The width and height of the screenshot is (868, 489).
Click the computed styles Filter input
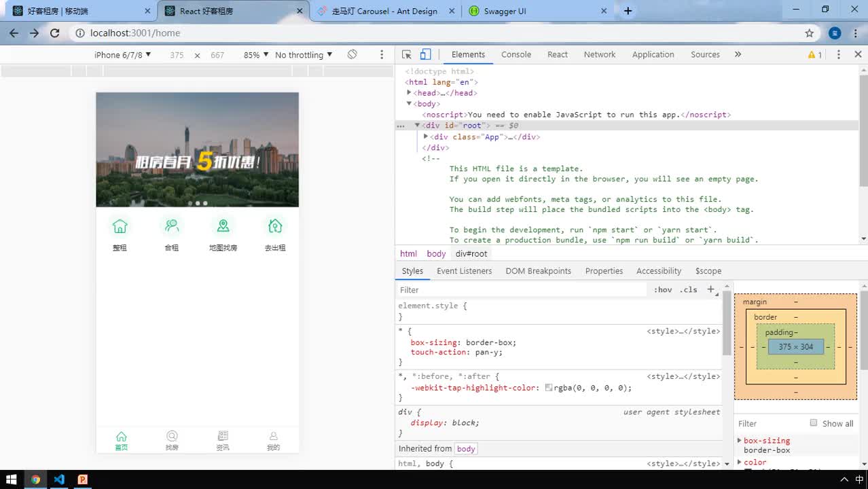[771, 423]
